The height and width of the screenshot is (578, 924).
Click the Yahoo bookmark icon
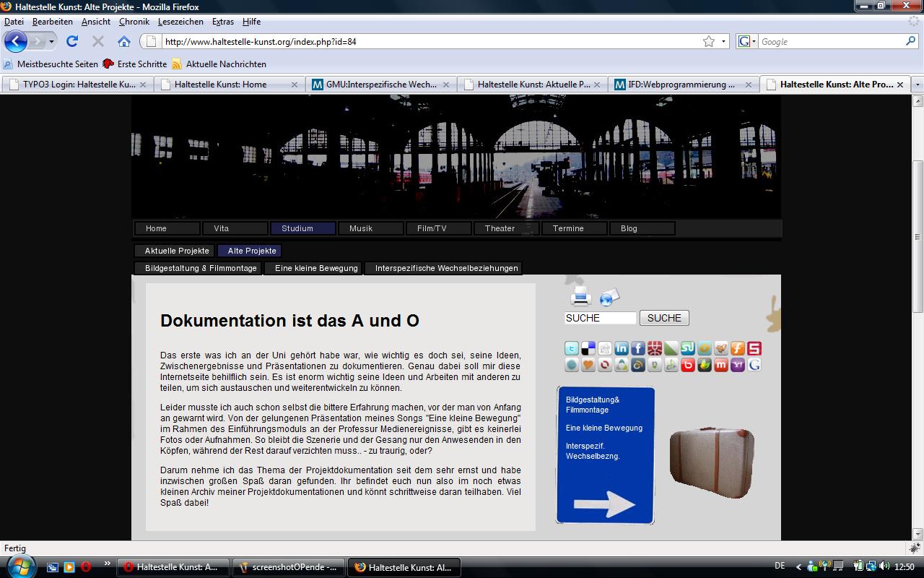[738, 366]
